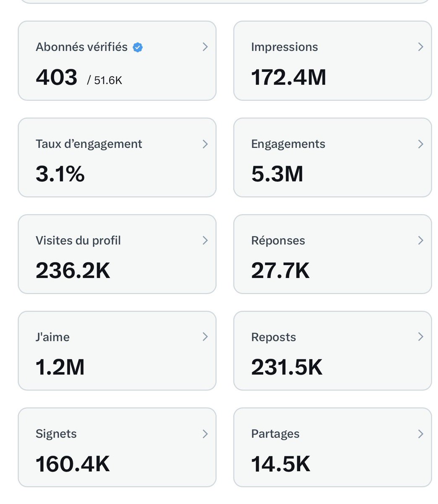The width and height of the screenshot is (438, 504).
Task: Click the Taux d'engagement card
Action: pyautogui.click(x=117, y=157)
